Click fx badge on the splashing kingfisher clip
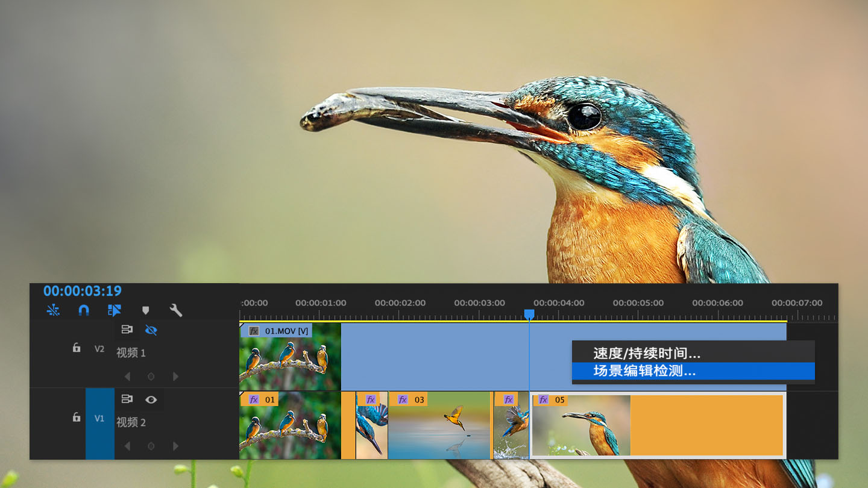 pos(509,399)
